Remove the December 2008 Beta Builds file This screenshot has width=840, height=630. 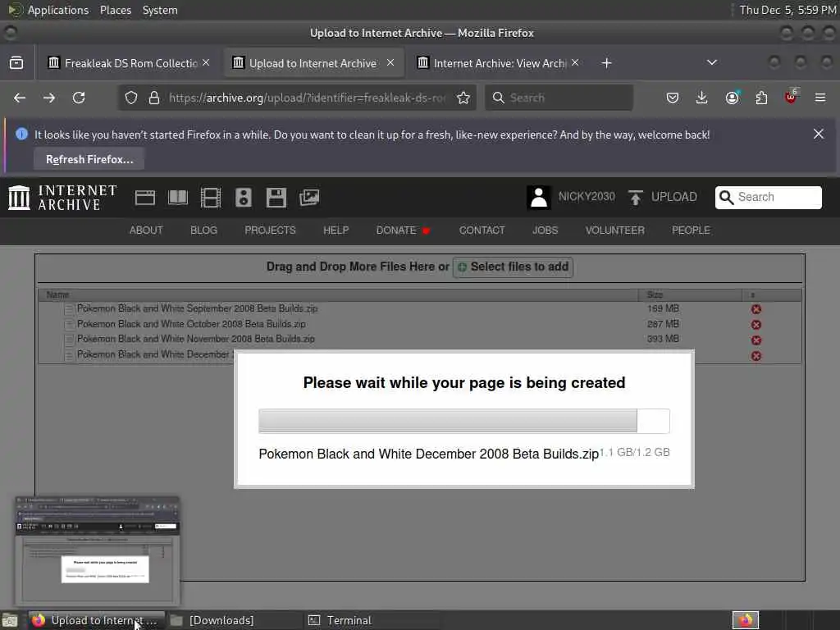[x=756, y=356]
